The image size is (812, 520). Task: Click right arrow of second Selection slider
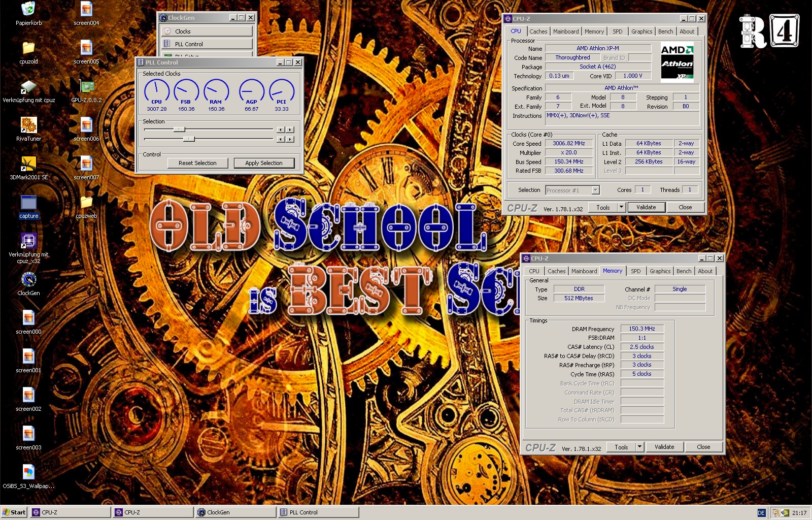tap(290, 139)
